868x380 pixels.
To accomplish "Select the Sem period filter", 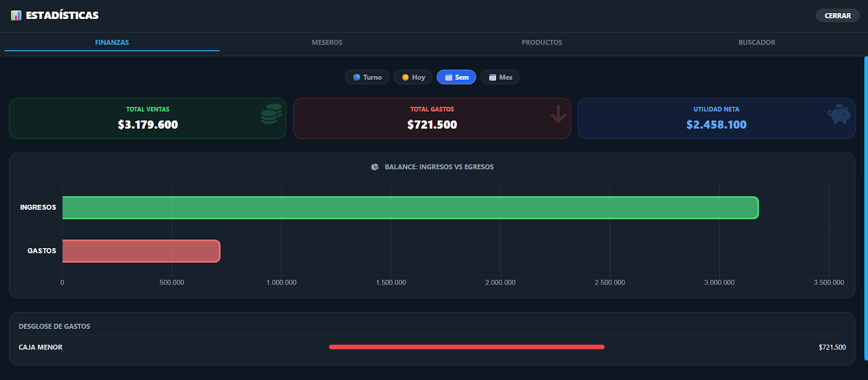I will [457, 77].
